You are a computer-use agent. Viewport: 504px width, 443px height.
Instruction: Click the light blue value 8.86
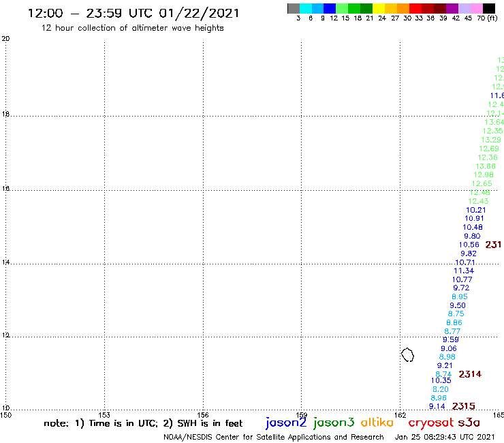point(454,322)
